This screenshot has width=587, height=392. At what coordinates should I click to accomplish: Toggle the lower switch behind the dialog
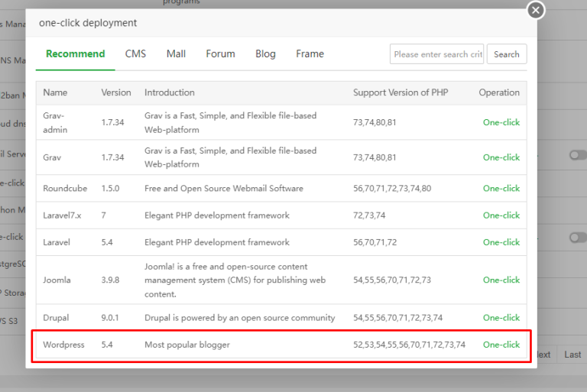[578, 238]
